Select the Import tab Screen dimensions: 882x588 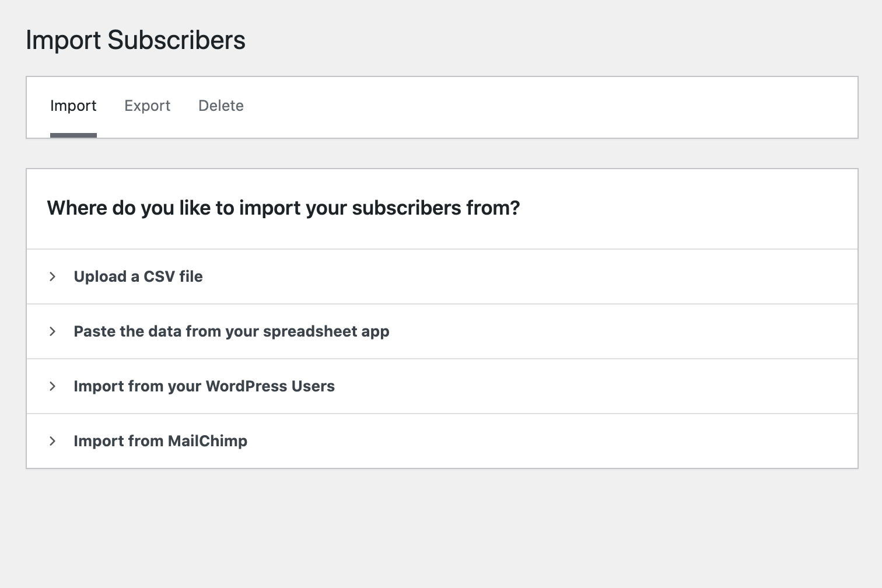(73, 106)
